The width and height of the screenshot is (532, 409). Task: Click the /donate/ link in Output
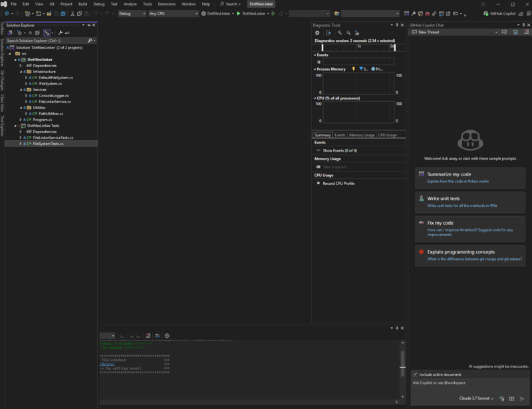point(107,364)
